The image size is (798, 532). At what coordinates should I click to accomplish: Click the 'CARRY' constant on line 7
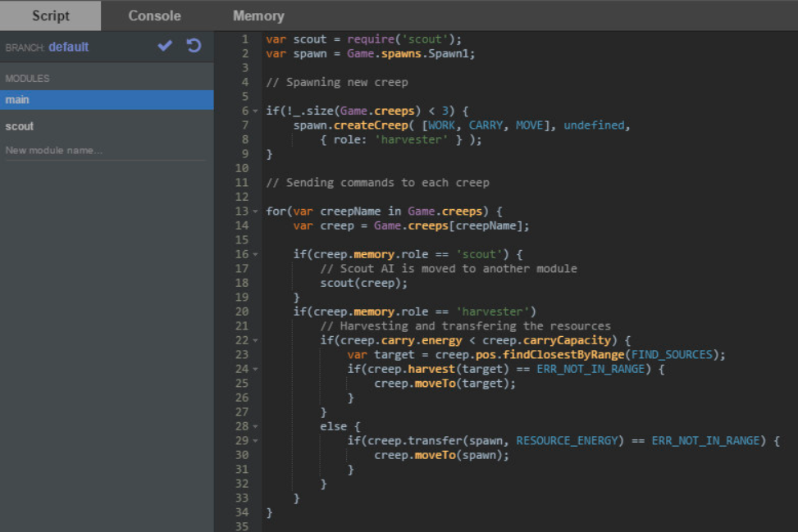(x=486, y=125)
